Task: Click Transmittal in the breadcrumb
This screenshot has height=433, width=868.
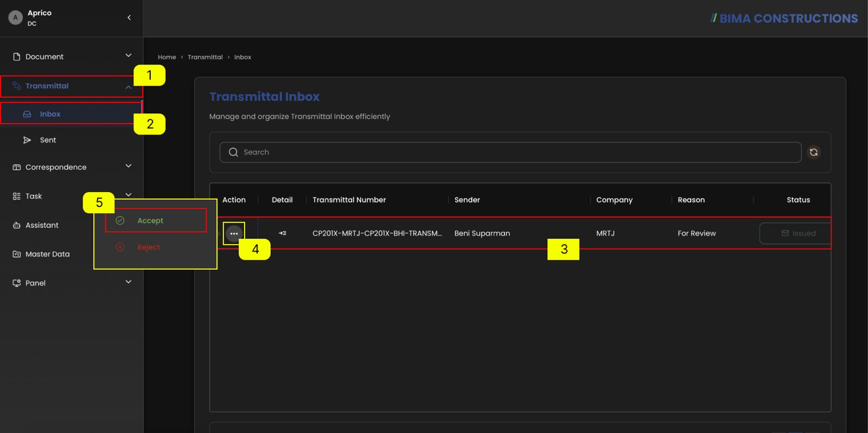Action: click(x=205, y=57)
